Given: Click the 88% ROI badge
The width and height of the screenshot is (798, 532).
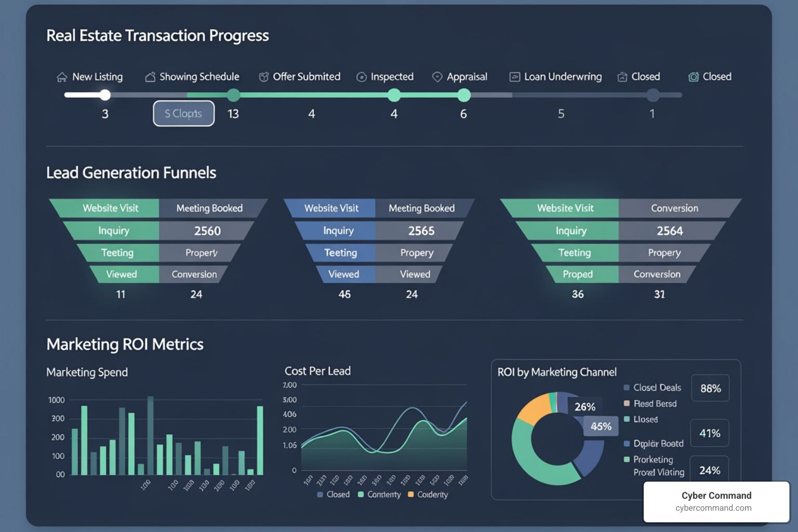Looking at the screenshot, I should [710, 388].
